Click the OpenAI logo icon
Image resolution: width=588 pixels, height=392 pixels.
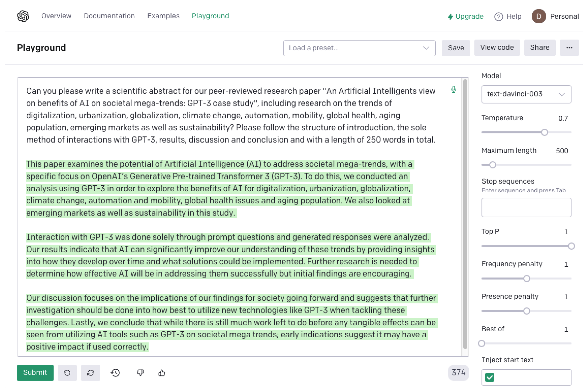point(23,16)
